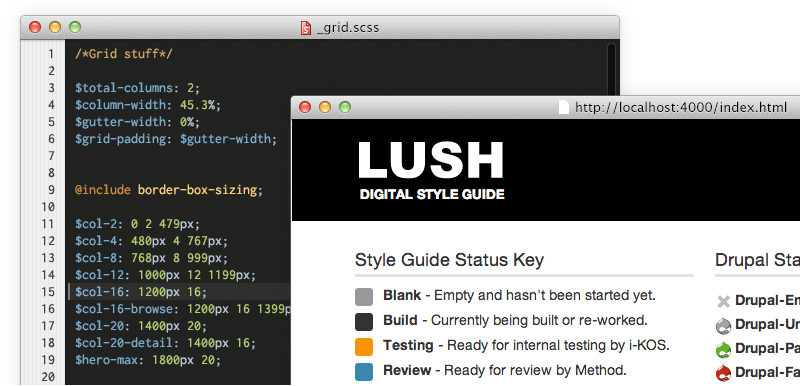This screenshot has width=800, height=386.
Task: Zoom the localhost browser window with green button
Action: [x=345, y=107]
